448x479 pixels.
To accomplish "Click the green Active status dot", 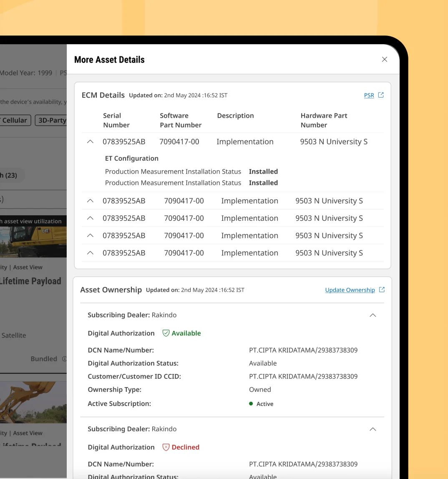I will [251, 403].
